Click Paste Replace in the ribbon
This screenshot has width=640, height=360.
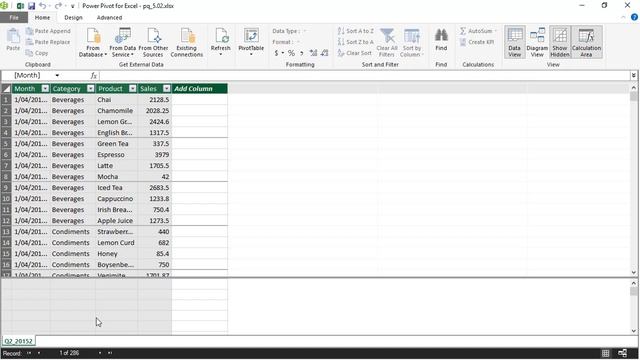(48, 42)
